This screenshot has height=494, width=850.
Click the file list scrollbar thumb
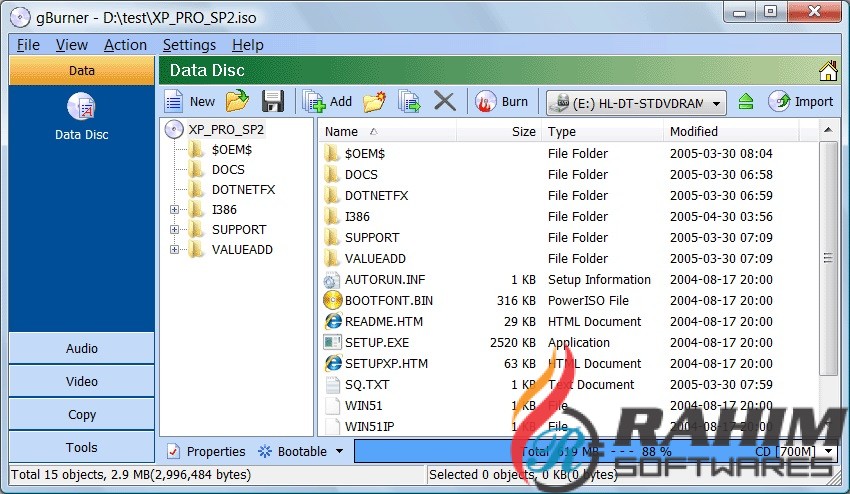click(828, 259)
